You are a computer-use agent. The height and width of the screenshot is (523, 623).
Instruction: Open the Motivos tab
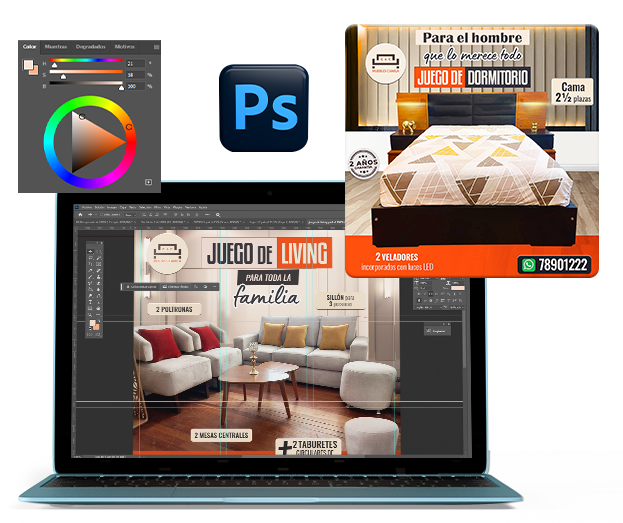[x=125, y=46]
